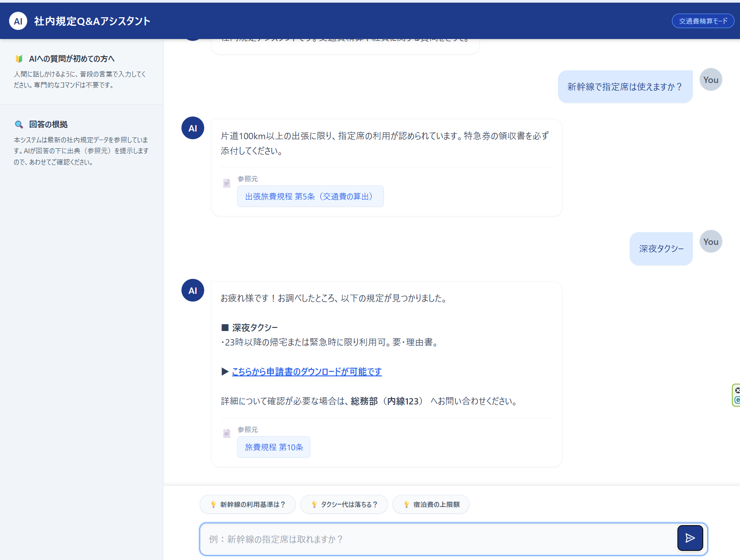Click the beginner mark icon beside AIへの質問が初めての方へ
740x560 pixels.
(x=19, y=58)
